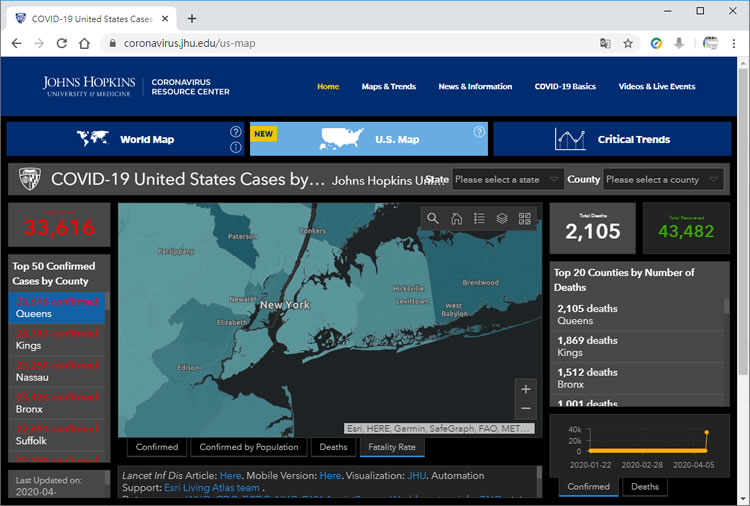Go to the browser home page icon
750x506 pixels.
tap(84, 44)
